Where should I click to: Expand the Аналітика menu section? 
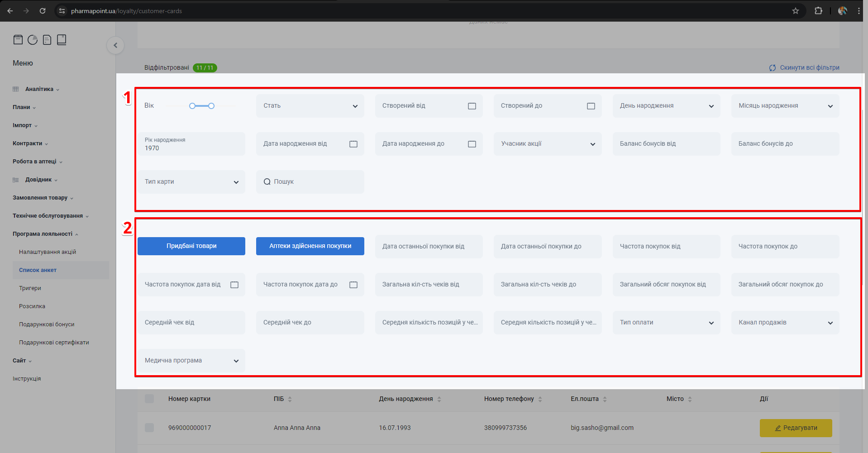click(x=39, y=89)
